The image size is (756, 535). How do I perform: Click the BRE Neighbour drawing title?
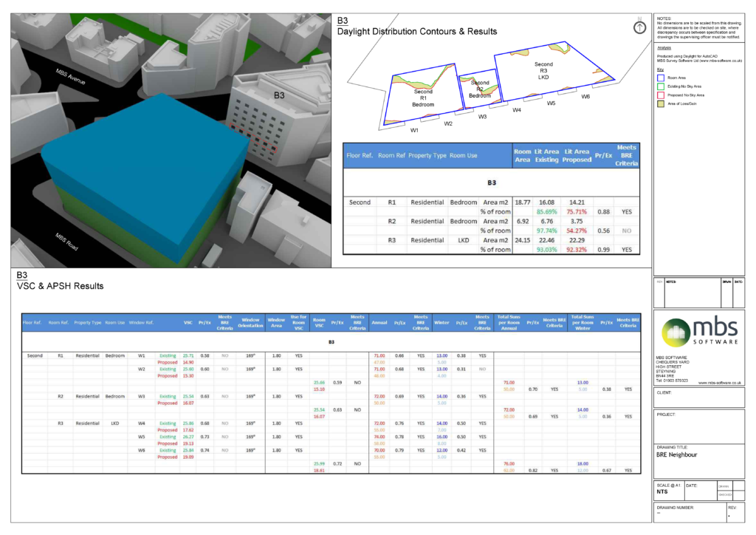678,455
